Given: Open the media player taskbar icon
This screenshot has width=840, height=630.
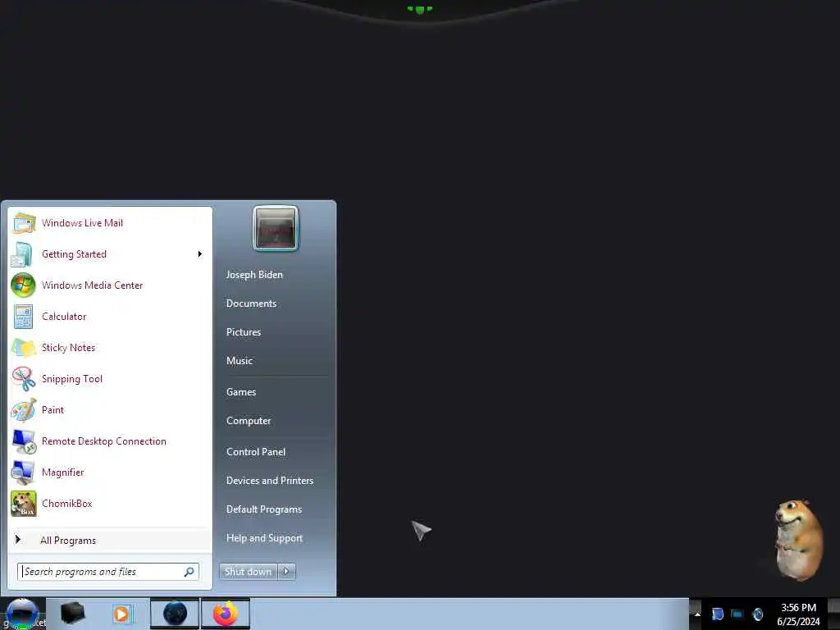Looking at the screenshot, I should coord(122,614).
